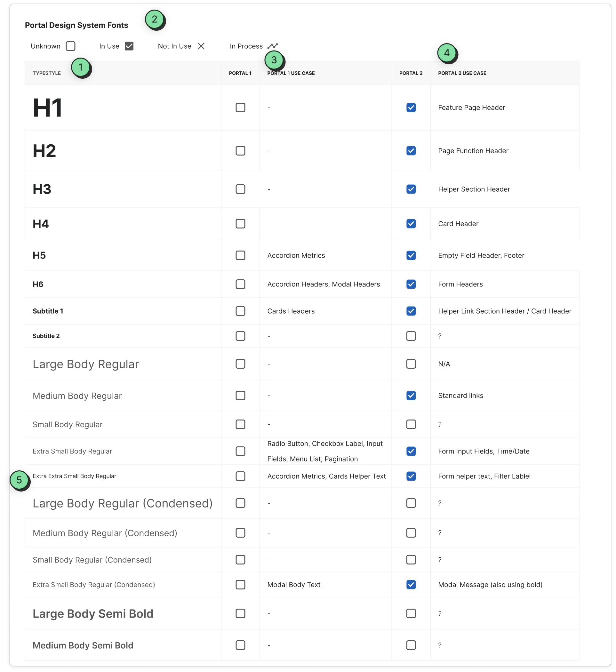
Task: Check the Portal 1 box for H1
Action: click(x=240, y=108)
